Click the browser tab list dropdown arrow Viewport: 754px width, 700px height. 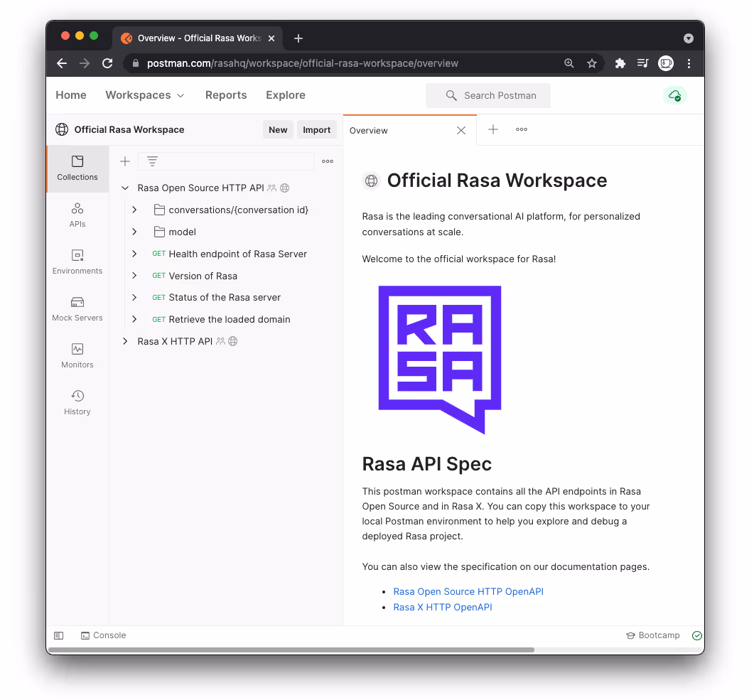[689, 38]
